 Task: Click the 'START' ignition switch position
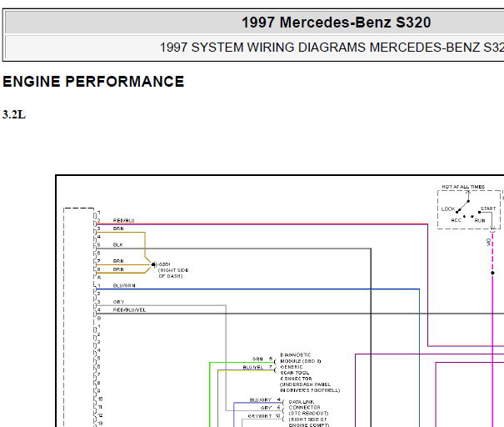[488, 208]
